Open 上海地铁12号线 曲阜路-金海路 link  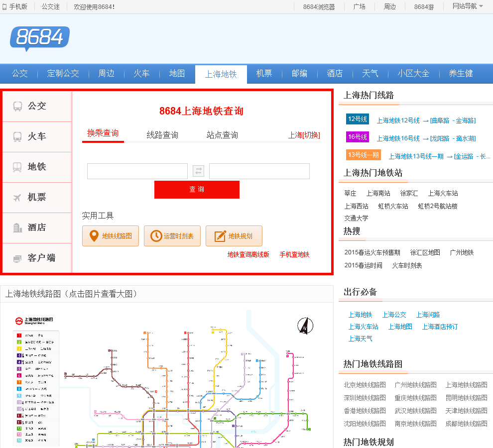click(x=426, y=121)
